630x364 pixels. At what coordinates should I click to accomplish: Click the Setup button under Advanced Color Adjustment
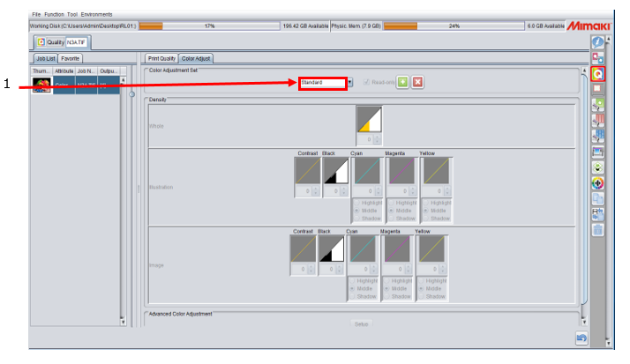tap(361, 323)
